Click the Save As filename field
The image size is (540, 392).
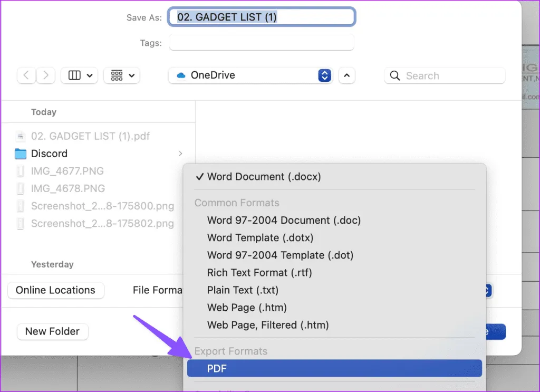(x=262, y=17)
